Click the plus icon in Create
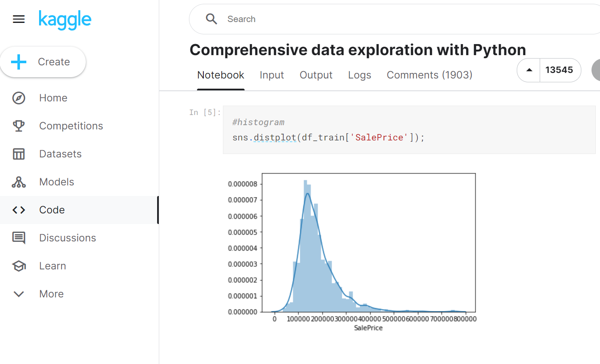The height and width of the screenshot is (364, 600). click(19, 62)
